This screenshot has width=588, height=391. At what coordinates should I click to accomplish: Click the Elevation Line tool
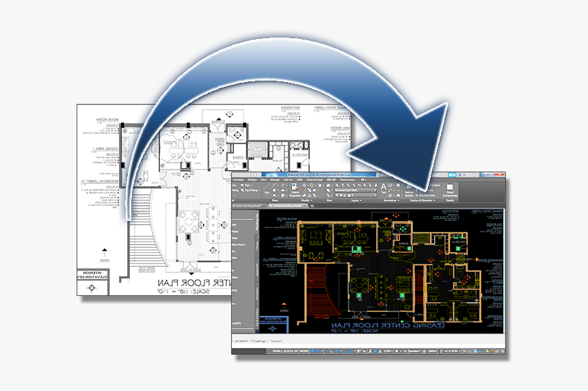pos(425,195)
